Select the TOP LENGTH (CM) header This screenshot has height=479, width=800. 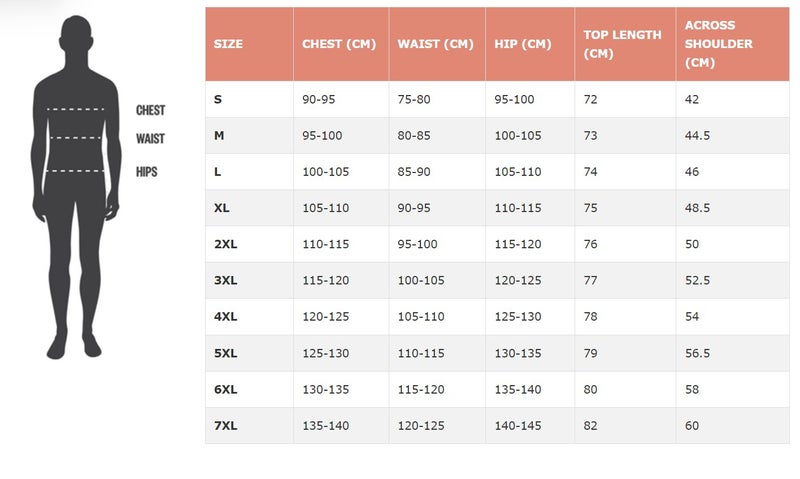(622, 44)
